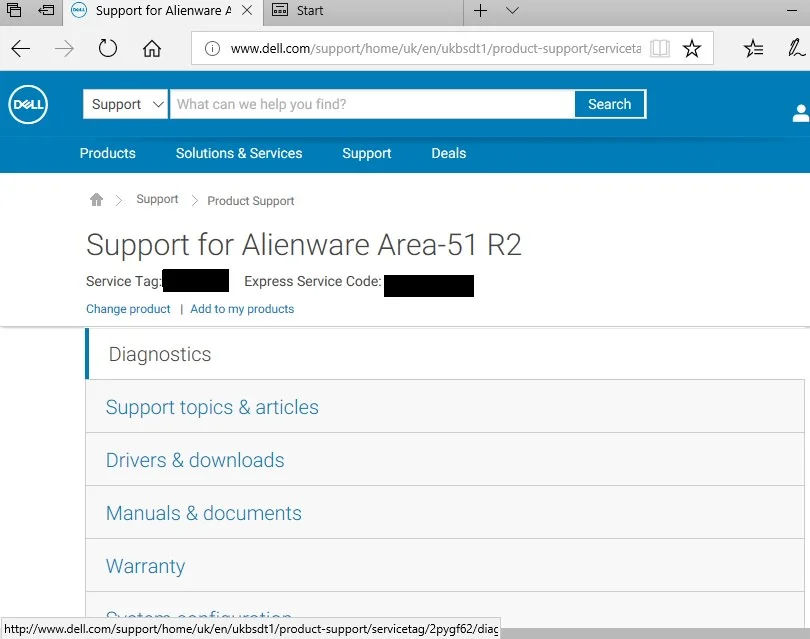Click the breadcrumb home icon
This screenshot has width=810, height=639.
tap(96, 199)
